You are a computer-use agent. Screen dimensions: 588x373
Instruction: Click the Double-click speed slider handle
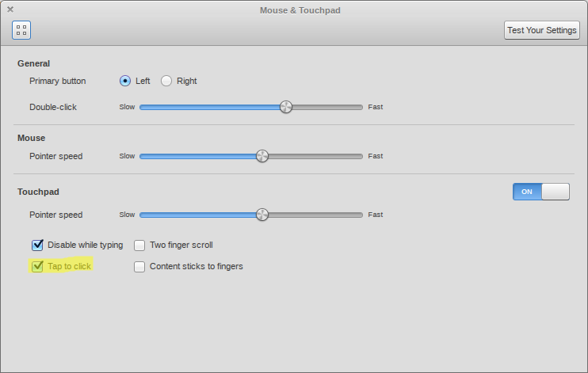[286, 107]
